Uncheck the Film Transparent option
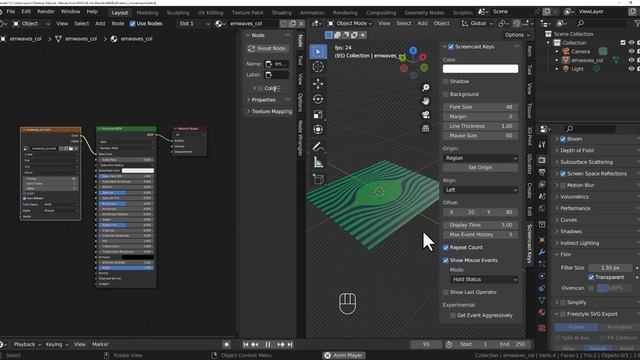 pos(591,278)
